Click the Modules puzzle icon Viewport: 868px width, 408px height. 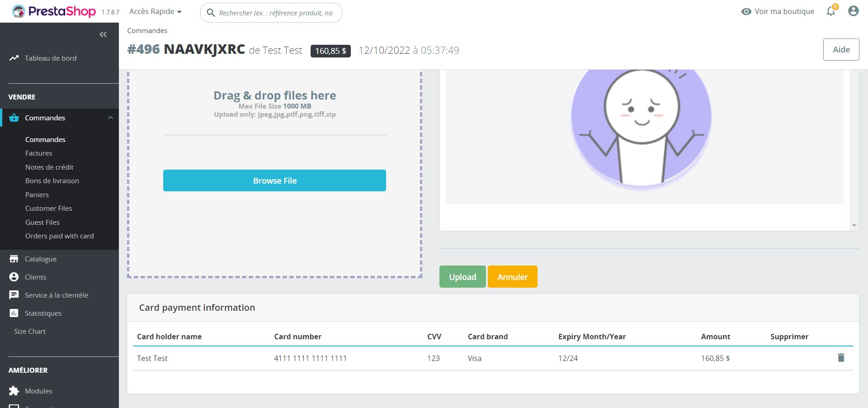[x=14, y=391]
